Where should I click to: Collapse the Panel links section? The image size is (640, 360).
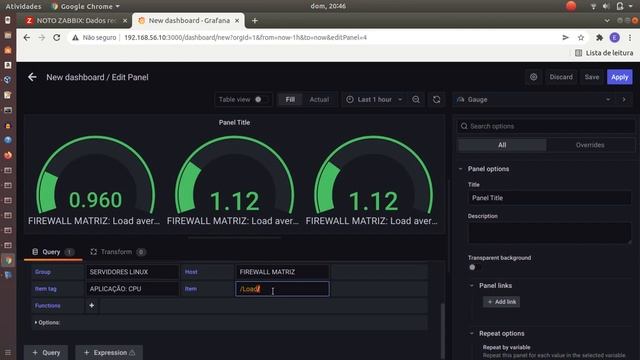coord(472,286)
